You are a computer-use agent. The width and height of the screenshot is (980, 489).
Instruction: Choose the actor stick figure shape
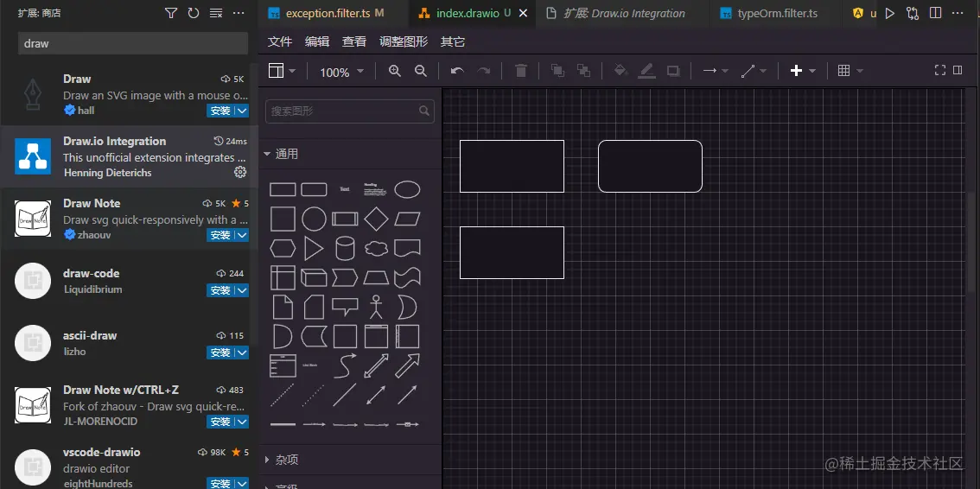376,307
